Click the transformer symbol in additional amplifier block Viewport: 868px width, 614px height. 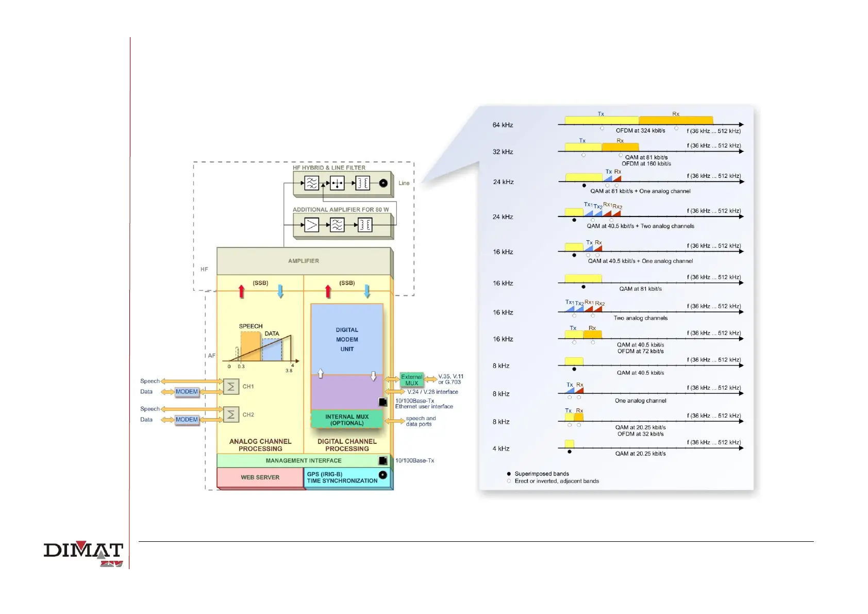coord(365,225)
